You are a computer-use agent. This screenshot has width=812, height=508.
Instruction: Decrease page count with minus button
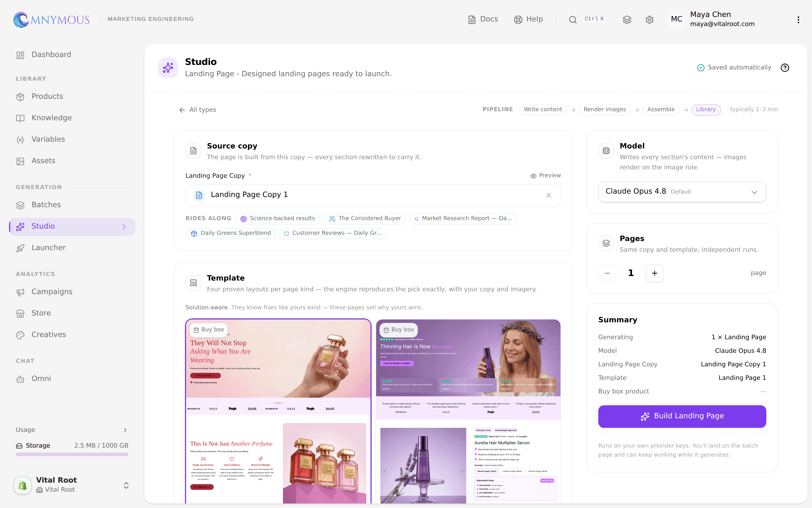(x=607, y=273)
